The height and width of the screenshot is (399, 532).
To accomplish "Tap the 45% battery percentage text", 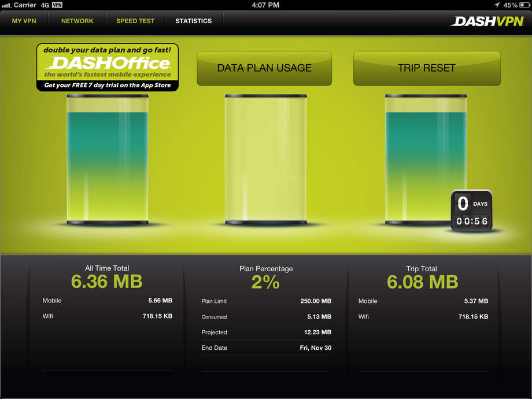I will [510, 5].
